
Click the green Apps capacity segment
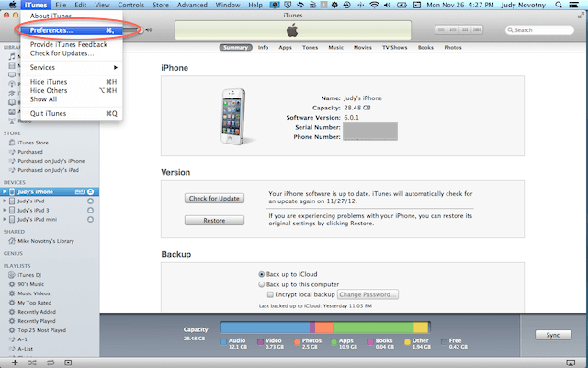pyautogui.click(x=373, y=328)
